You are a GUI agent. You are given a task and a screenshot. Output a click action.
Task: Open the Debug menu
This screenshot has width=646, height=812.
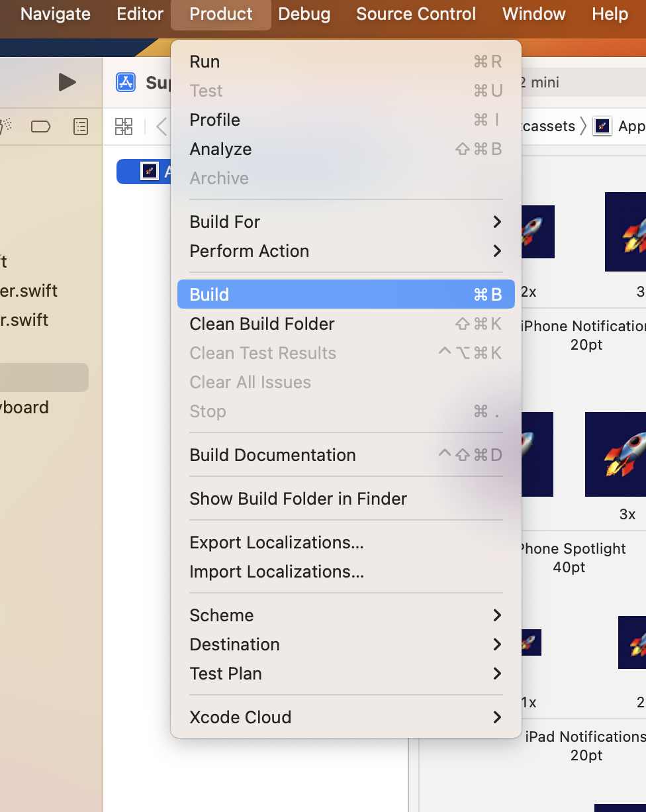[304, 14]
